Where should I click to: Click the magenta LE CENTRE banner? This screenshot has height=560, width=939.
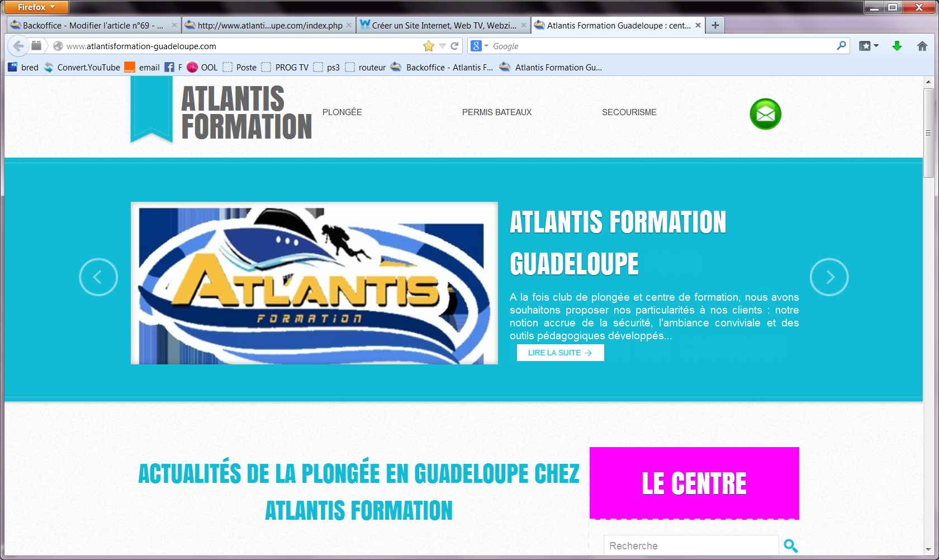point(694,483)
